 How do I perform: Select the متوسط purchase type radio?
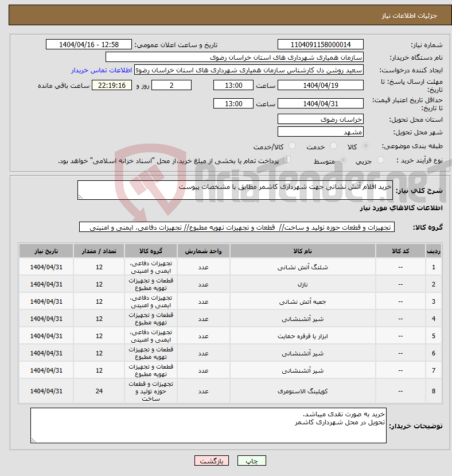[343, 160]
